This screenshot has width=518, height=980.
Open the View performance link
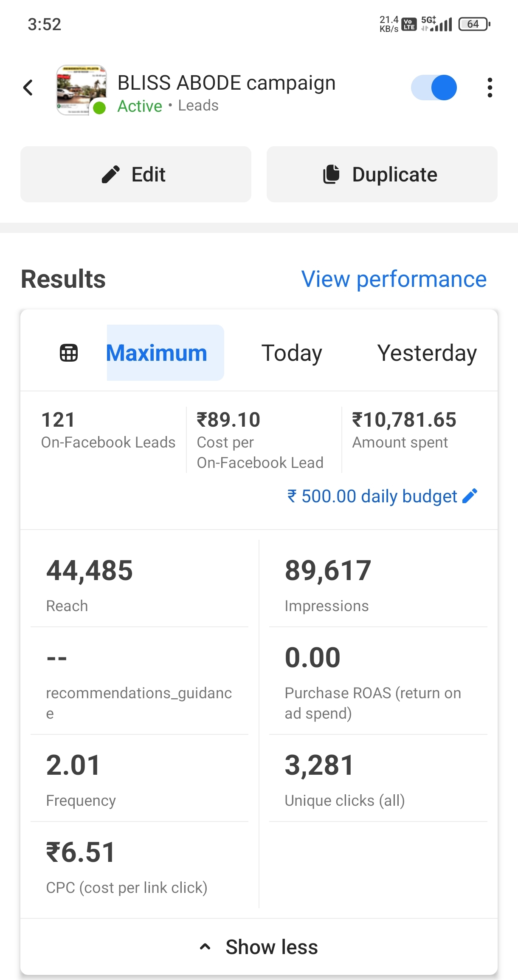394,279
